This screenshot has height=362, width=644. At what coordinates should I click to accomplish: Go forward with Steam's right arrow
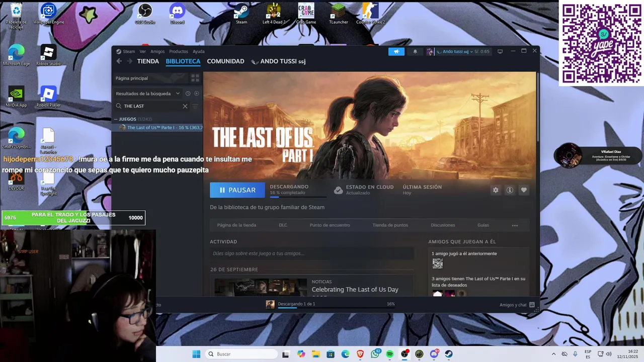point(129,61)
